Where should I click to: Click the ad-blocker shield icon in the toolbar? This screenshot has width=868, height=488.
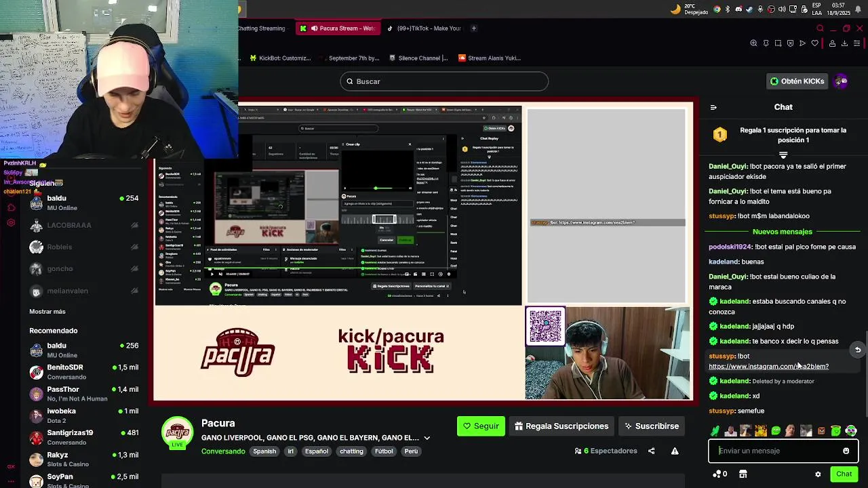coord(790,43)
